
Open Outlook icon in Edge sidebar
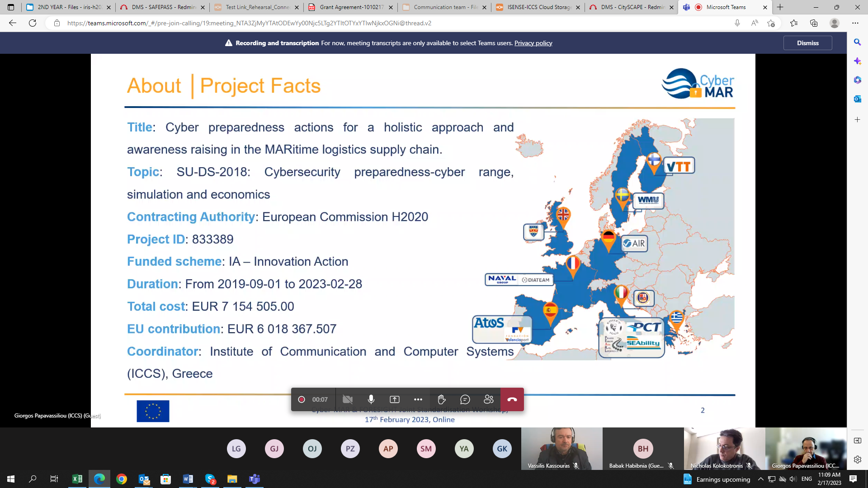(857, 99)
